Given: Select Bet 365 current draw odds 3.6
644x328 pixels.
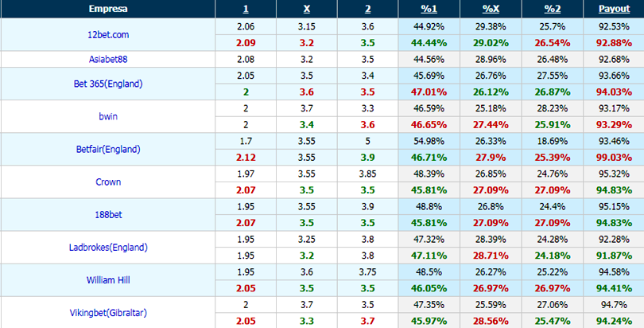Looking at the screenshot, I should pyautogui.click(x=307, y=92).
